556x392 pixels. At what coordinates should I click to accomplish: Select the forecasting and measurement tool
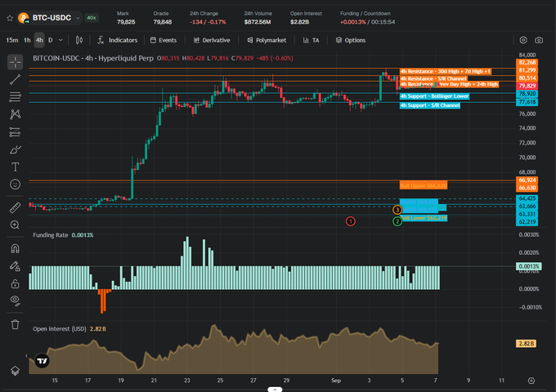click(15, 132)
